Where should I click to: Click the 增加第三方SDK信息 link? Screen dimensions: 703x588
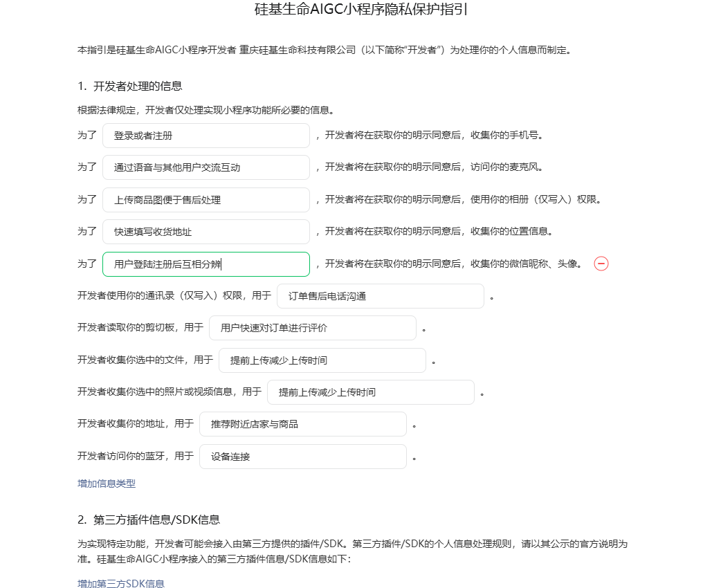pyautogui.click(x=120, y=583)
